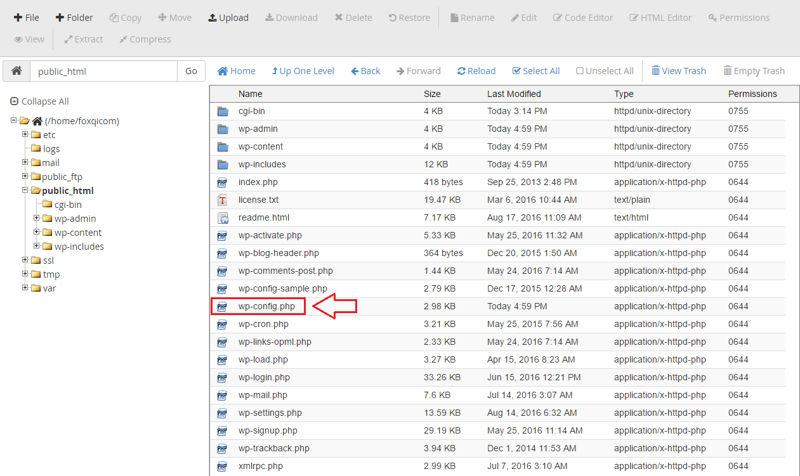
Task: Select All files
Action: pyautogui.click(x=536, y=71)
